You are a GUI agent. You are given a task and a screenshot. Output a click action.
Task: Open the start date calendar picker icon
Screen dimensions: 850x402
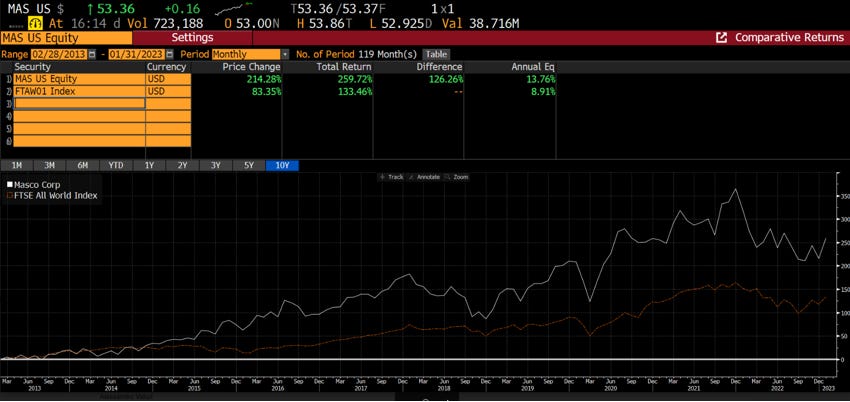point(92,54)
